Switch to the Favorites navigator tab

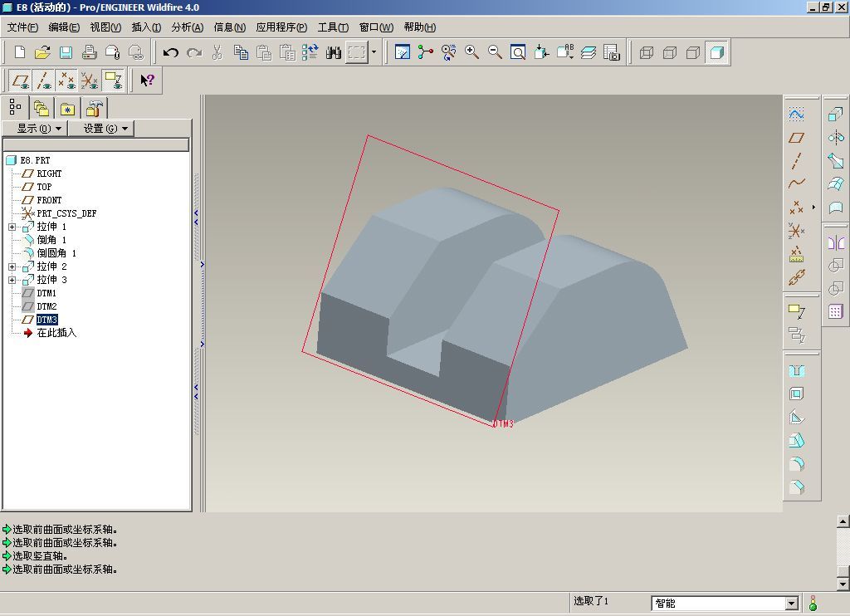(67, 108)
